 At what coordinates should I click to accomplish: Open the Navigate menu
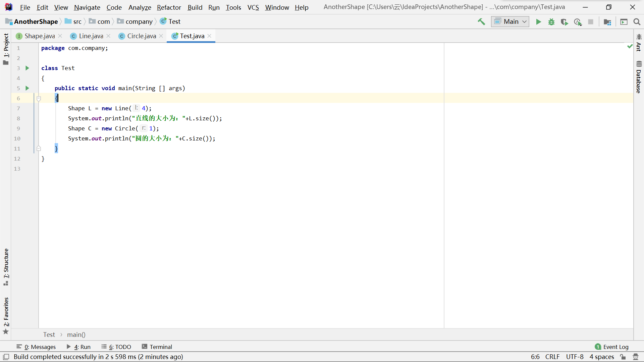(x=87, y=7)
